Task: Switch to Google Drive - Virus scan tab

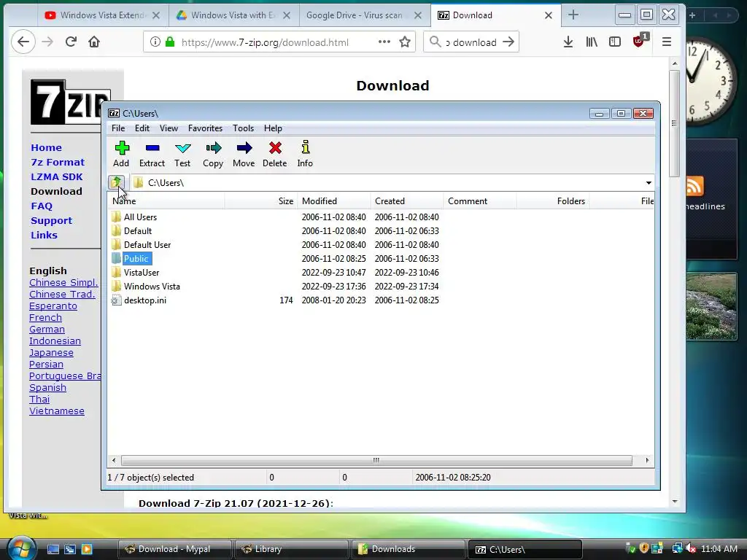Action: pos(365,15)
